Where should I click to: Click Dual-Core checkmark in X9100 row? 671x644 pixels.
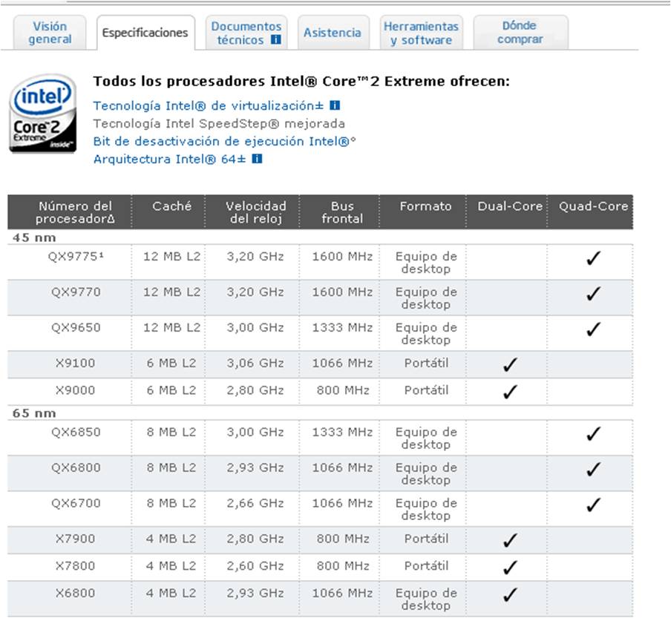(510, 364)
